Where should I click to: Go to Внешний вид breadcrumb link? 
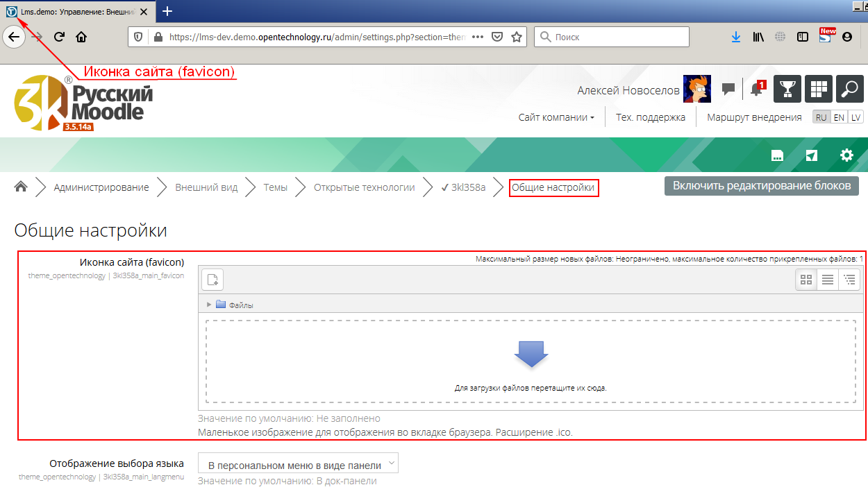pyautogui.click(x=206, y=187)
